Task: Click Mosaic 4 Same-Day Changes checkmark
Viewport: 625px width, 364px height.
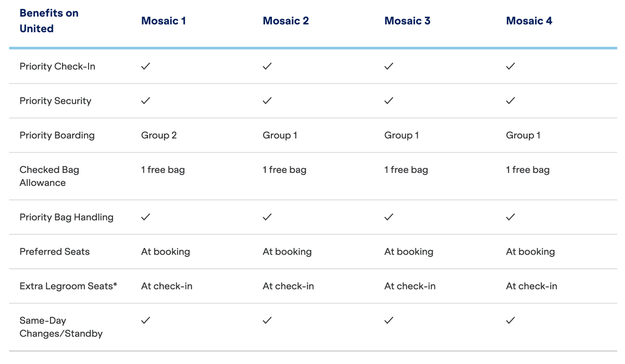Action: click(510, 320)
